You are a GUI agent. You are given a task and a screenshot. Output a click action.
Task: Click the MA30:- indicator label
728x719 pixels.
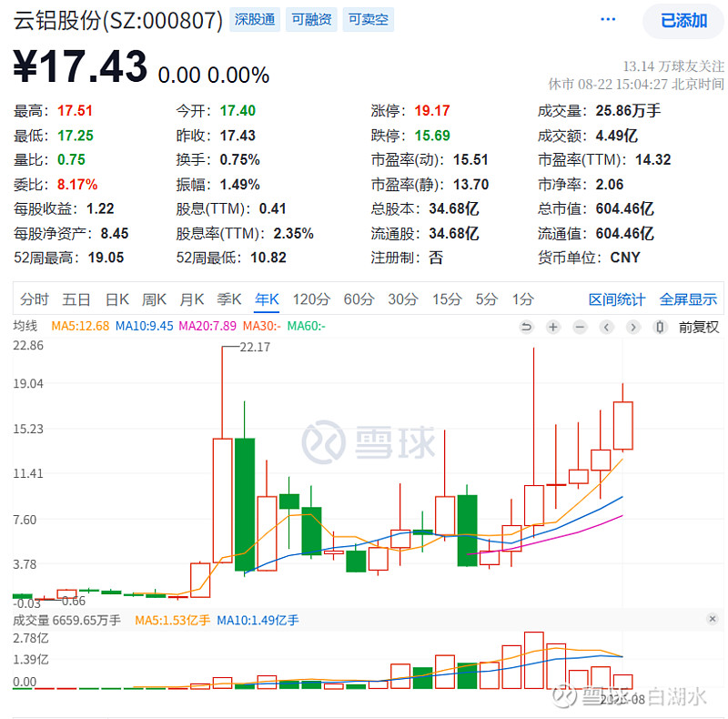262,326
